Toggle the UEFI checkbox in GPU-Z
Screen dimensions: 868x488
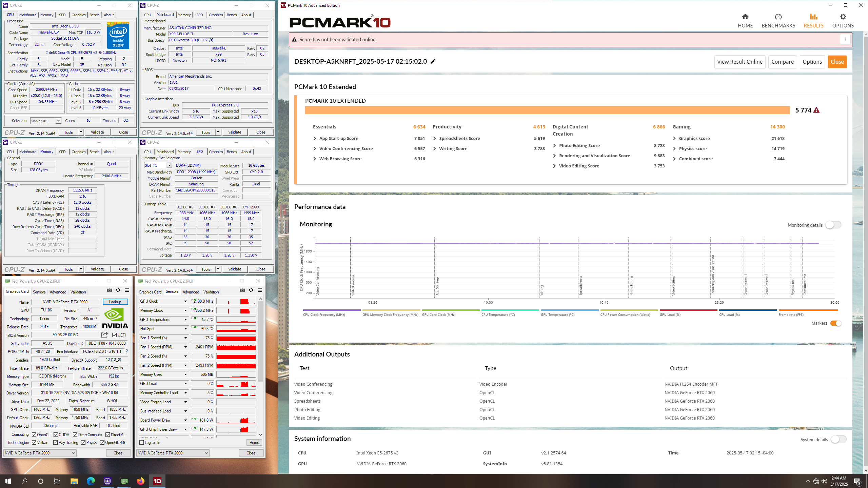115,335
